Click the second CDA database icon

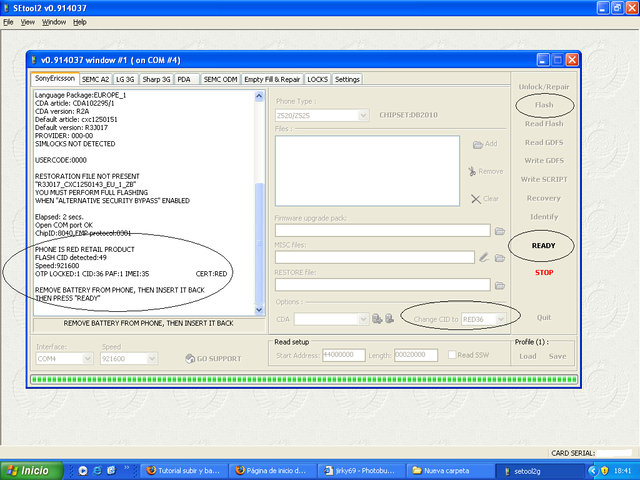tap(389, 318)
